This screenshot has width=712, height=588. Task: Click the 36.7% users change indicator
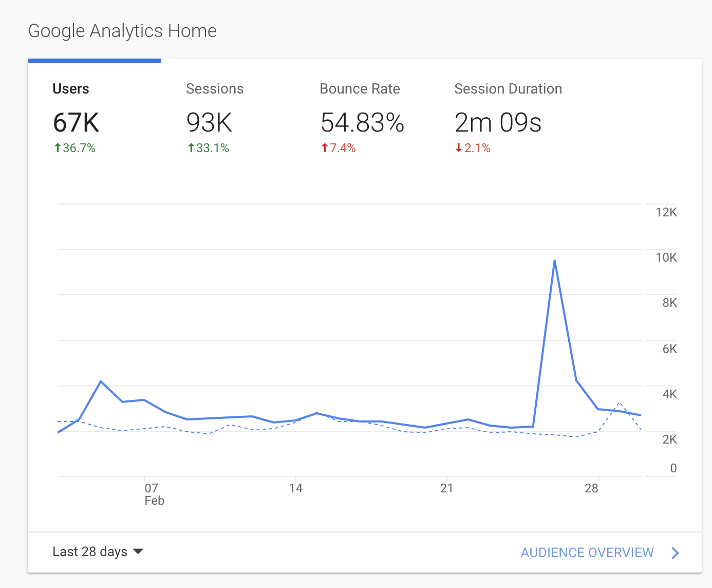pos(75,148)
